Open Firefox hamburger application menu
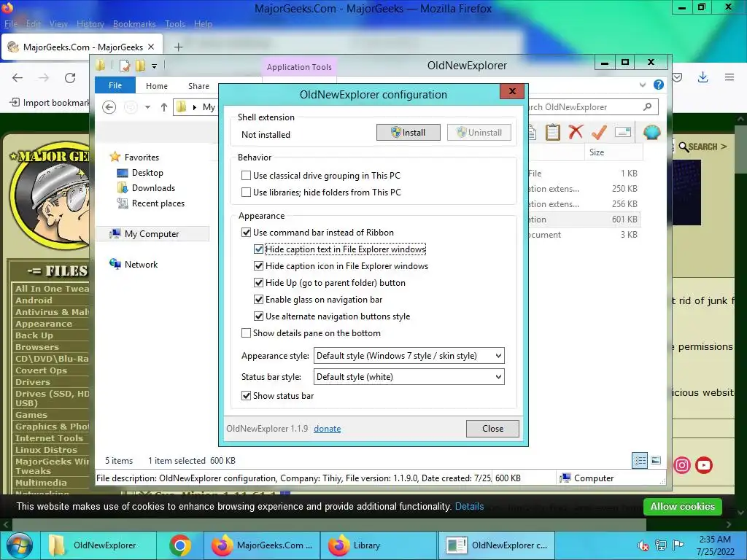 coord(729,77)
